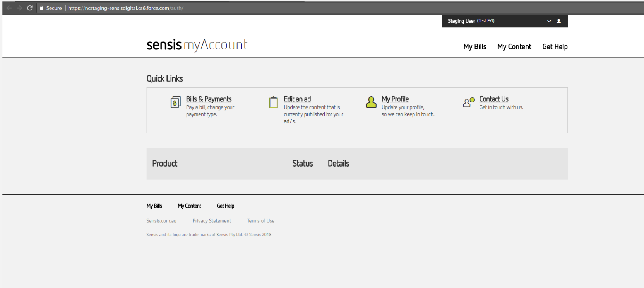Open the Get Help top menu
The width and height of the screenshot is (644, 288).
point(555,47)
